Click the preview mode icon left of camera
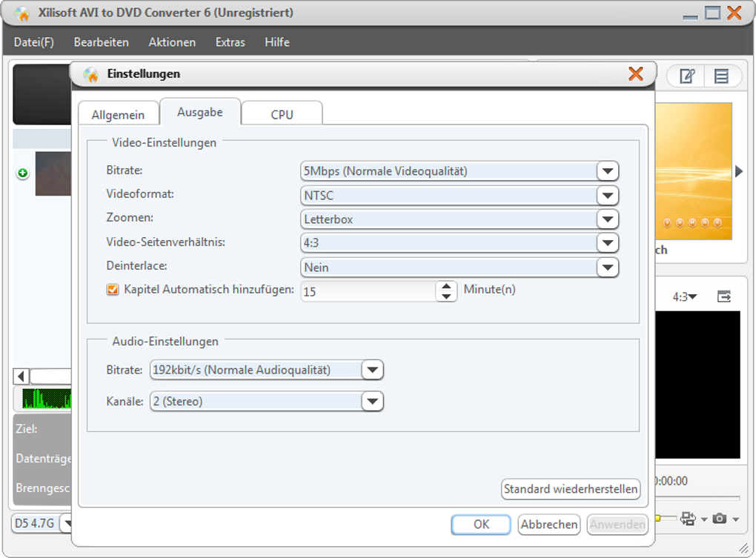This screenshot has width=756, height=558. pos(688,519)
